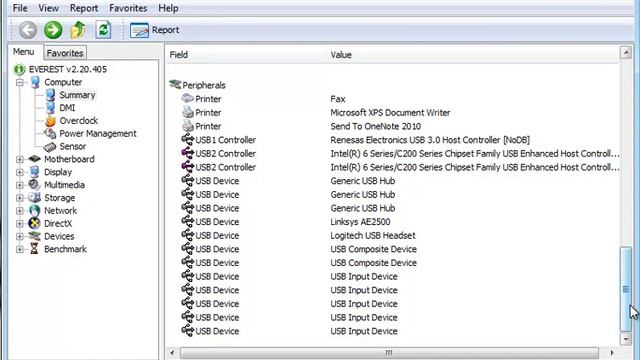The width and height of the screenshot is (640, 360).
Task: Select the Linksys AE2500 value
Action: pyautogui.click(x=360, y=222)
